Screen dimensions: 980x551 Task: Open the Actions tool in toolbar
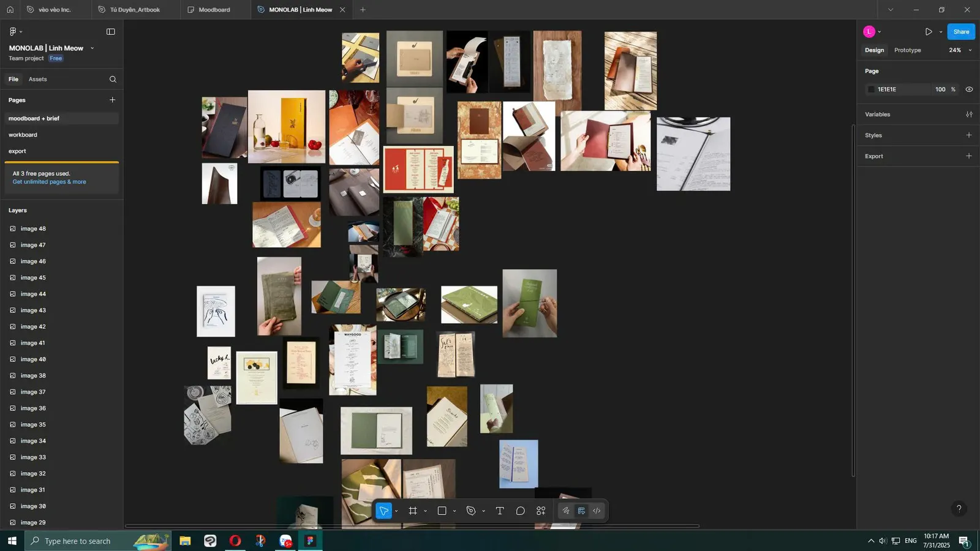click(x=541, y=511)
